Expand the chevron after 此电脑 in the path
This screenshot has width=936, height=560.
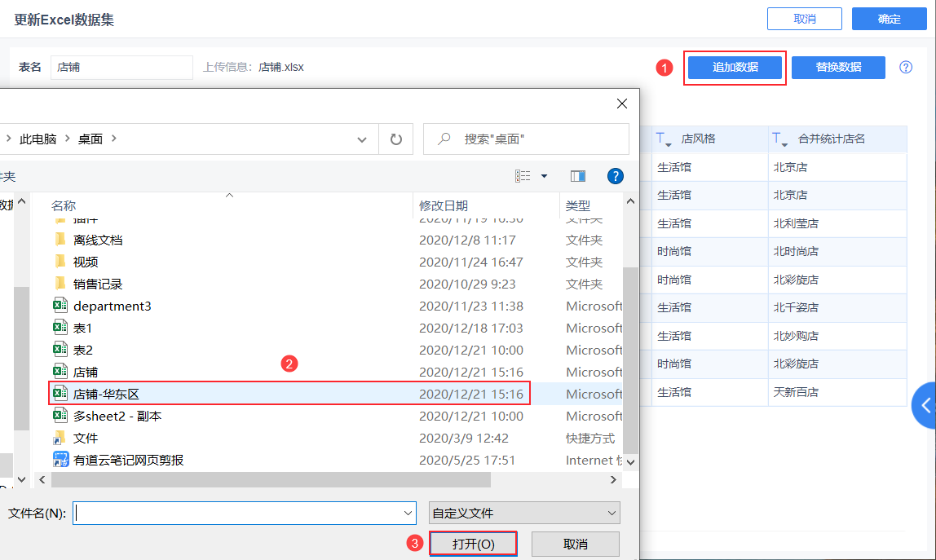[68, 139]
